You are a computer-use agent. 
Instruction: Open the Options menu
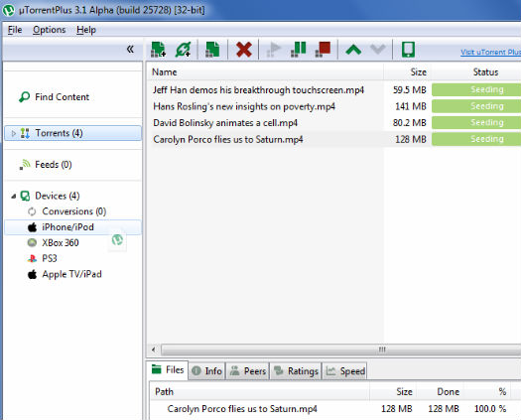(x=50, y=30)
